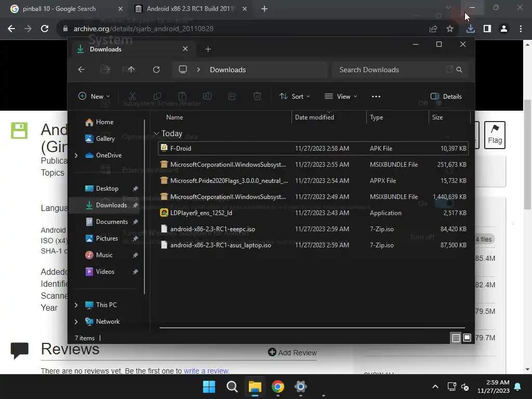Click the Rename icon in Explorer toolbar
This screenshot has height=399, width=532.
point(207,96)
